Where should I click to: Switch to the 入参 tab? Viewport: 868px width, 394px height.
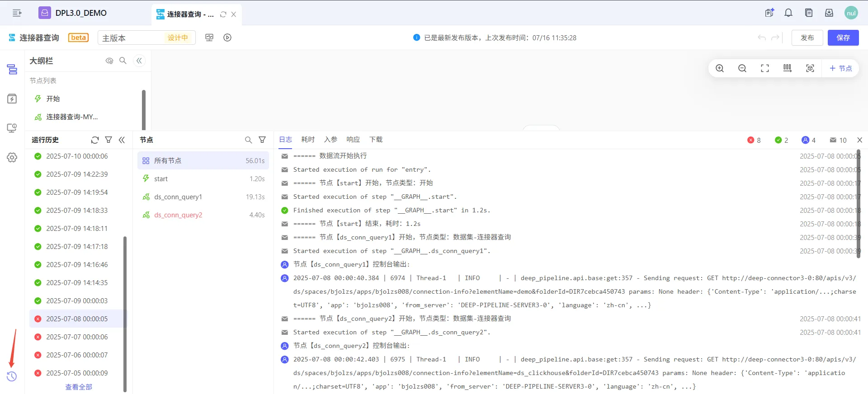click(330, 140)
